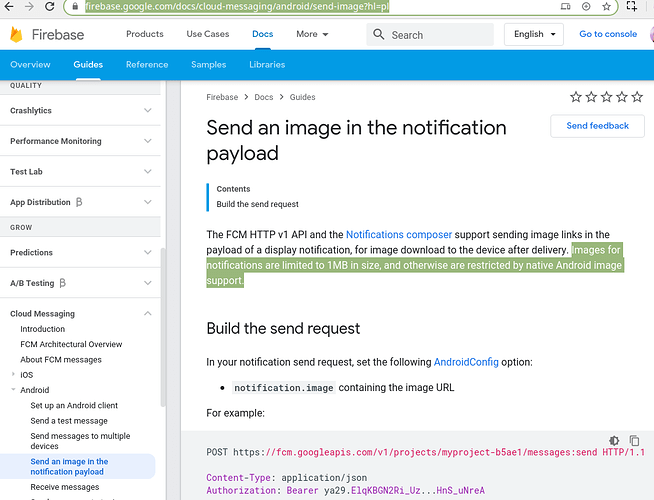
Task: Open Set up an Android client page
Action: tap(74, 405)
